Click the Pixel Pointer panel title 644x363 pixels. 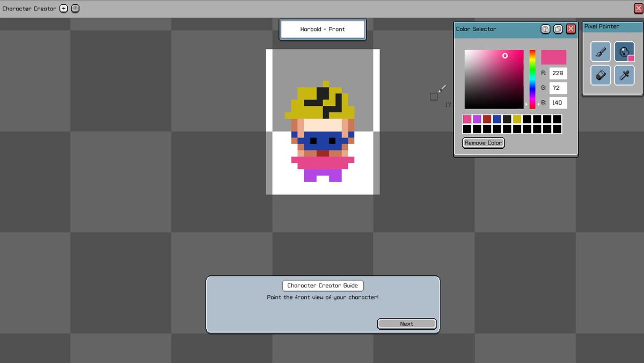coord(602,26)
